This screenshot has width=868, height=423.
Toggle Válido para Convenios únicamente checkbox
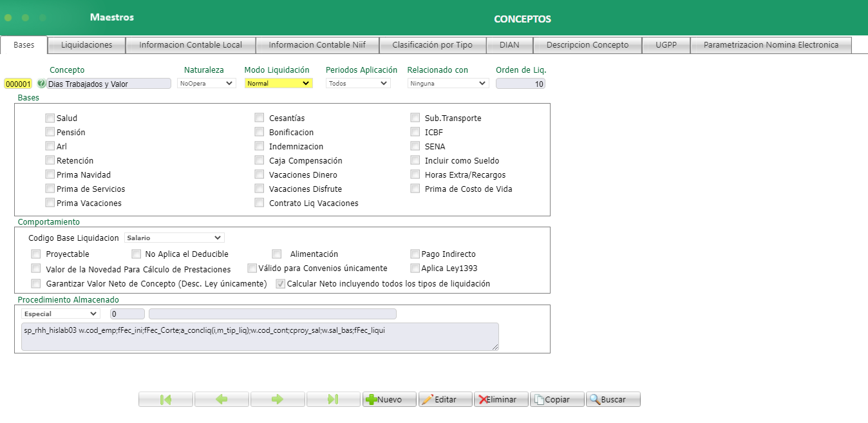[x=252, y=268]
